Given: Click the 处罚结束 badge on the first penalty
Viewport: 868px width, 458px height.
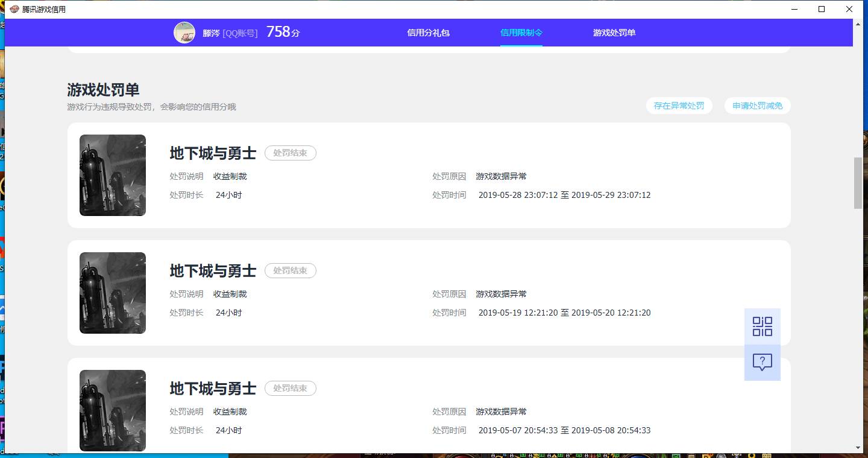Looking at the screenshot, I should pos(290,153).
